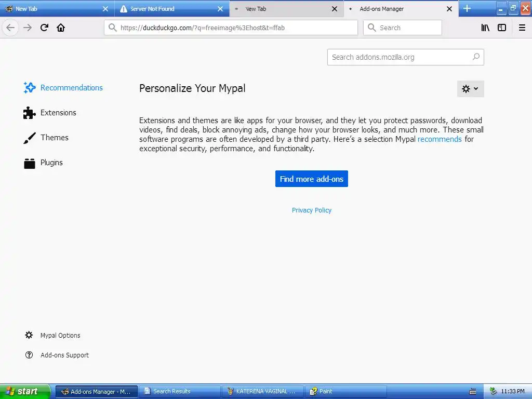Close the middle New Tab tab

coord(335,9)
